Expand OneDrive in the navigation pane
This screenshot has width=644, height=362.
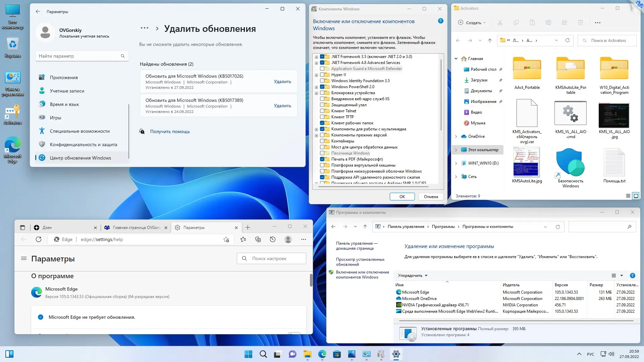pos(456,136)
